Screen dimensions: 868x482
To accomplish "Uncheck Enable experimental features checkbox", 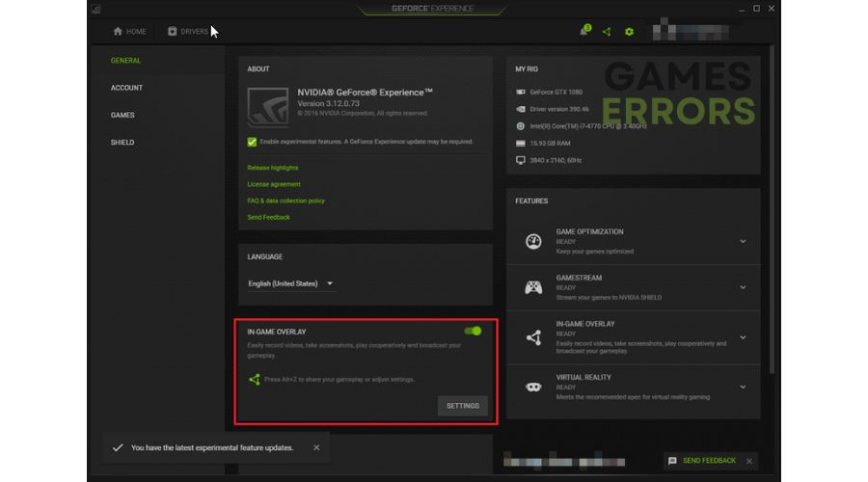I will point(253,142).
